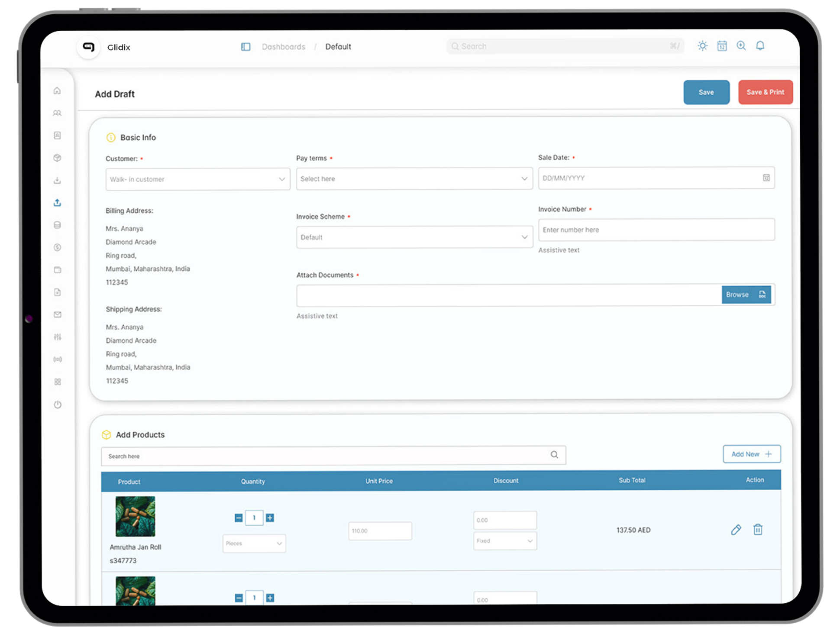Click the Add Products section heading

coord(140,434)
